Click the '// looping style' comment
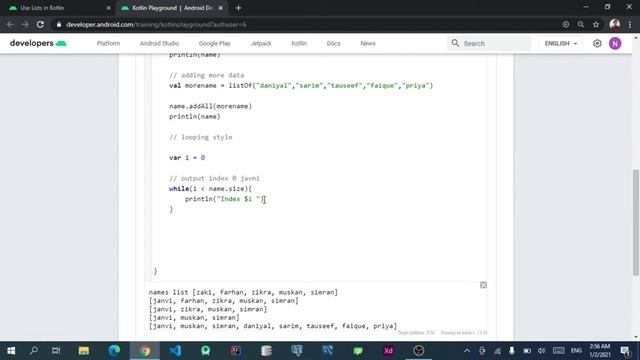The width and height of the screenshot is (640, 360). point(200,137)
